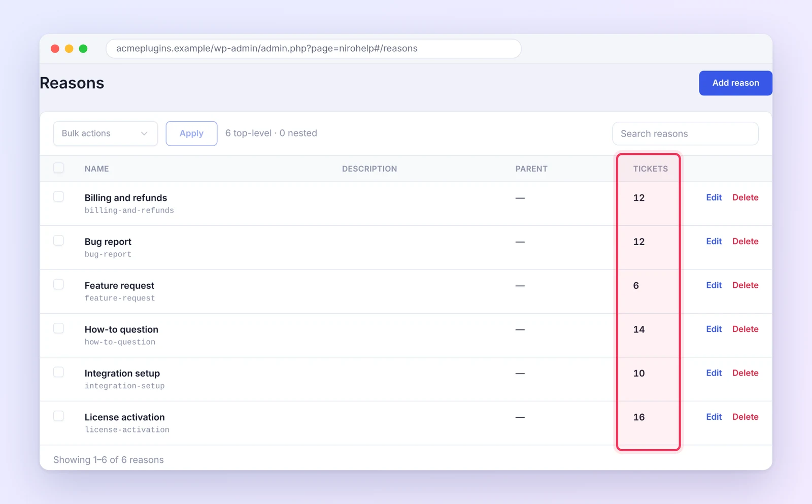The width and height of the screenshot is (812, 504).
Task: Check the Billing and refunds row checkbox
Action: 58,196
